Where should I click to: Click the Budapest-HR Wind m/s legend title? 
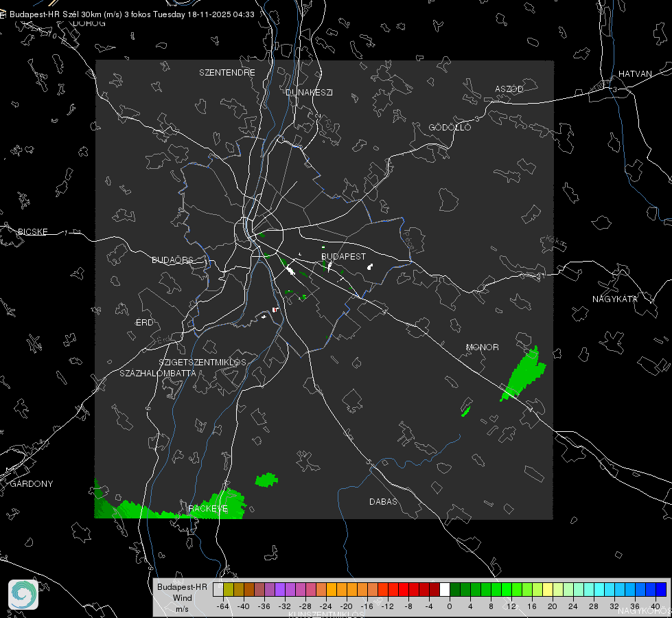pos(182,598)
